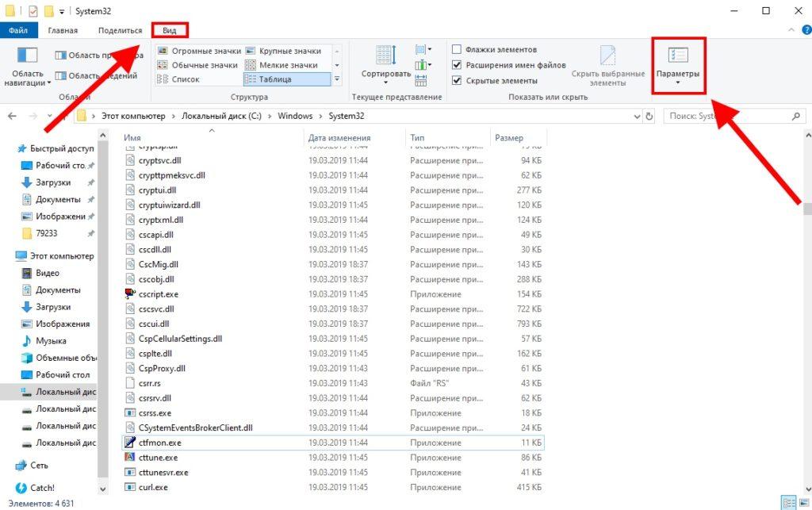
Task: Expand the breadcrumb chevron after Windows
Action: tap(320, 117)
